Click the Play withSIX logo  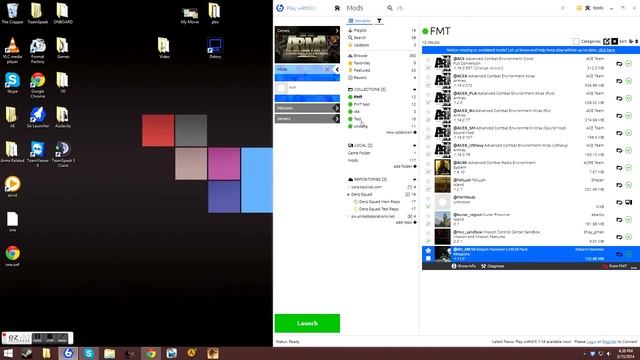coord(280,8)
